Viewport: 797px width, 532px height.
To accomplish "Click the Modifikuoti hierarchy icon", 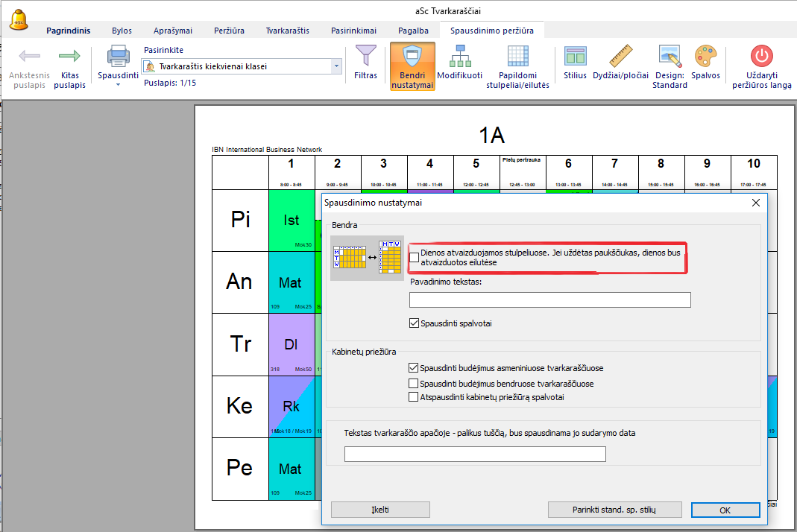I will coord(459,57).
